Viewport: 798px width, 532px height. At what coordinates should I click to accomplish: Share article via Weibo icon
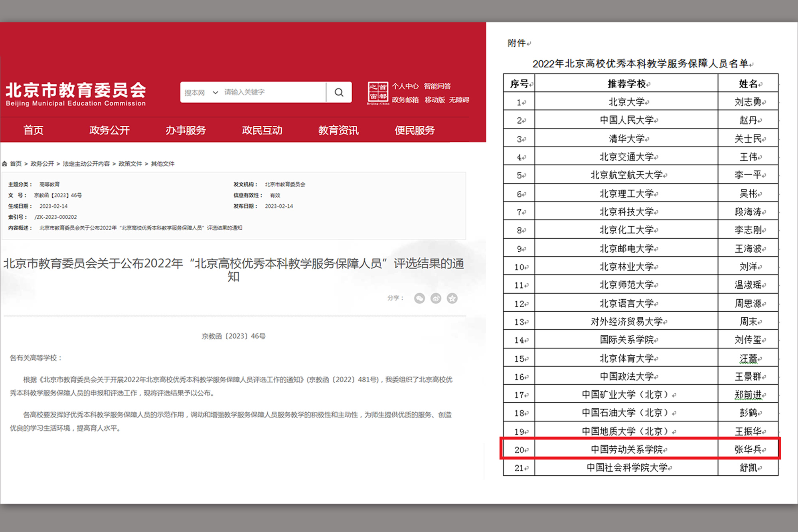[x=436, y=298]
